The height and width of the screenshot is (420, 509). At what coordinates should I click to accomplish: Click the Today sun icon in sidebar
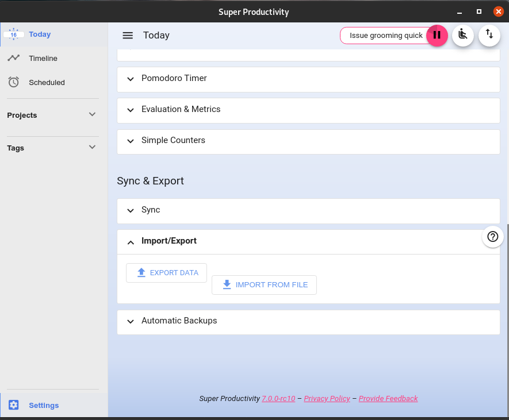(13, 34)
